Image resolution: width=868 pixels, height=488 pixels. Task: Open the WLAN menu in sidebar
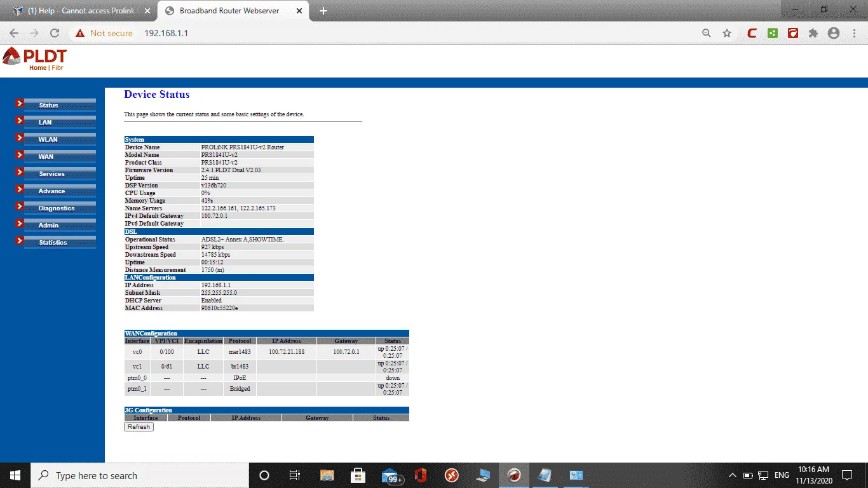click(x=60, y=139)
